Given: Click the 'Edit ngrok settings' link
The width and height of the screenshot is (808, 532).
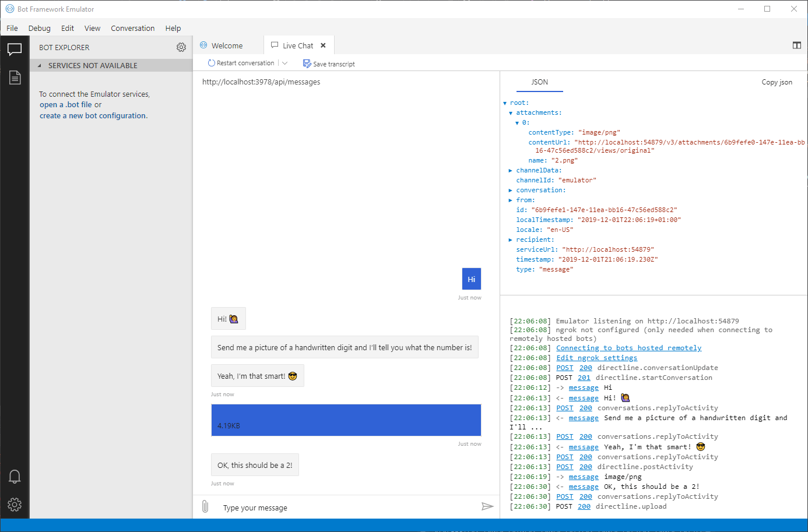Looking at the screenshot, I should [x=597, y=358].
